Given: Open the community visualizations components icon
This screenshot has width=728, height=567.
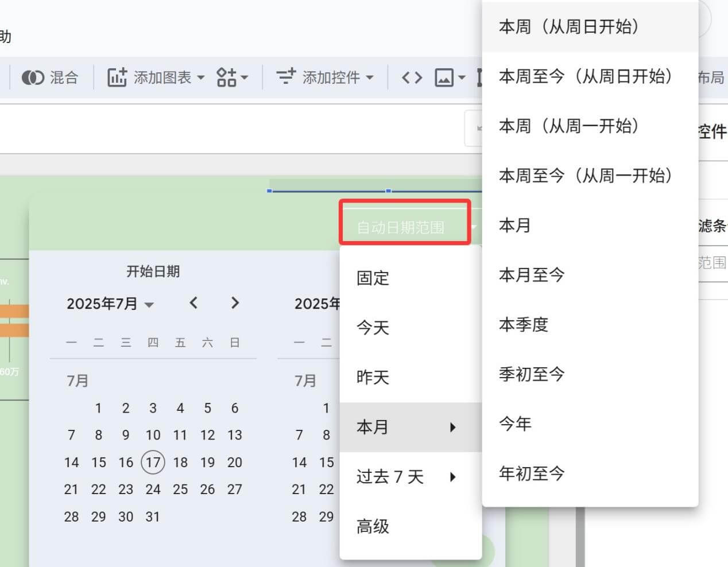Looking at the screenshot, I should (226, 77).
